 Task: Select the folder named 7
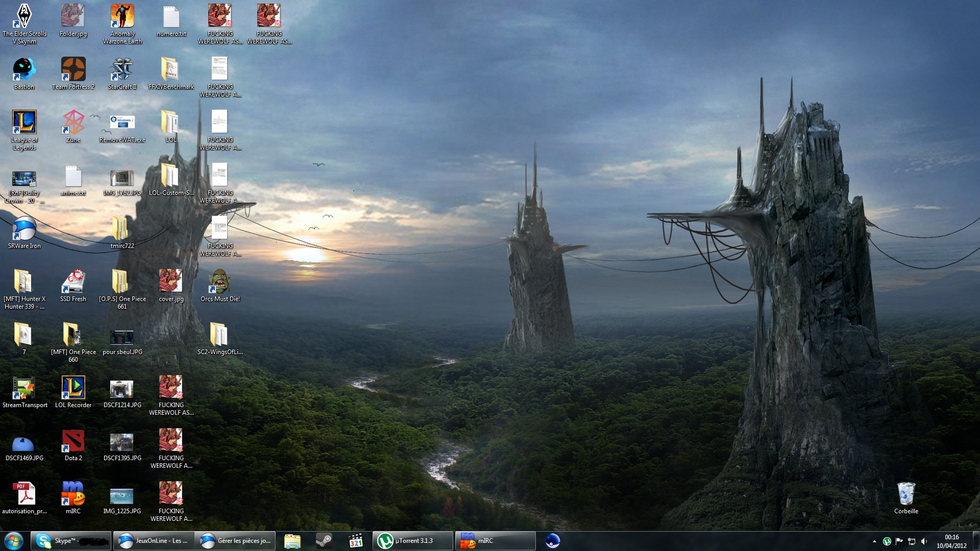point(24,339)
